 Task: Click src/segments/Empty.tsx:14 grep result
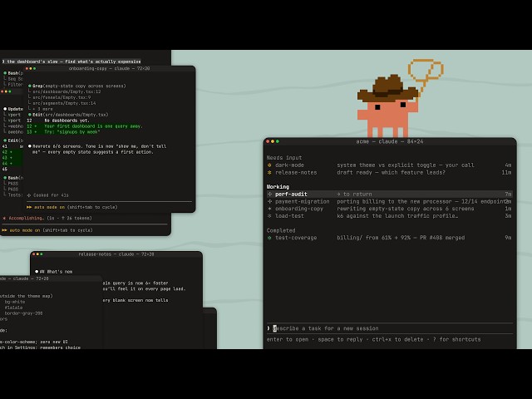click(x=64, y=103)
